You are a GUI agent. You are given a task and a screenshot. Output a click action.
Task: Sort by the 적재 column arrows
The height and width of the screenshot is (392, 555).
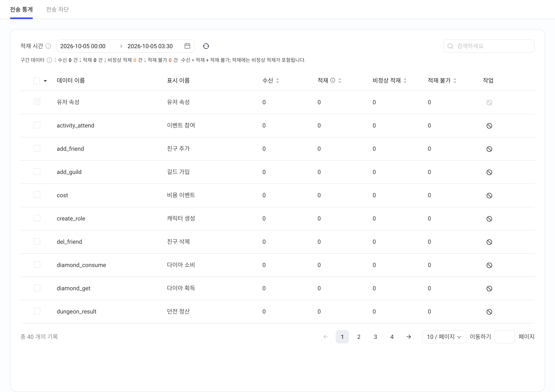(x=340, y=81)
